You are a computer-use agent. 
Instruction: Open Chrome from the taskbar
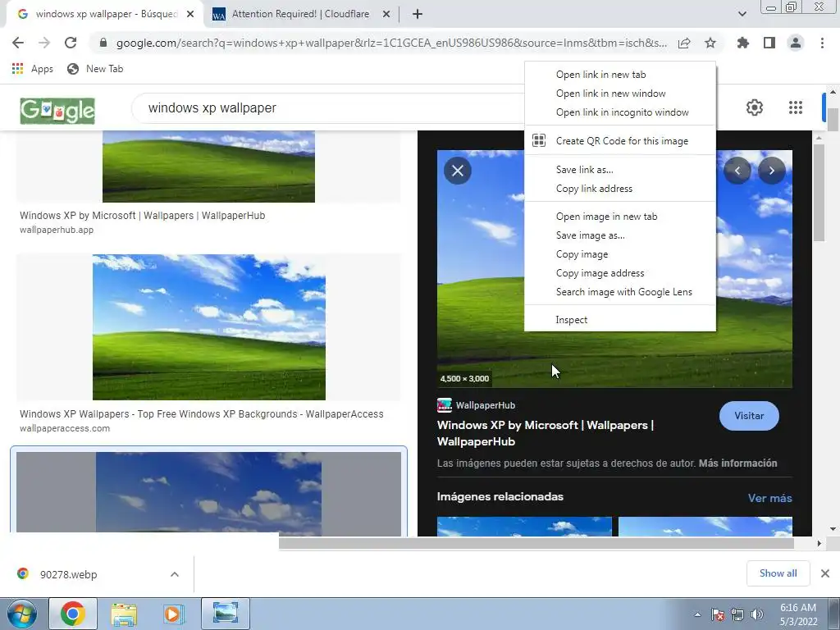coord(73,614)
